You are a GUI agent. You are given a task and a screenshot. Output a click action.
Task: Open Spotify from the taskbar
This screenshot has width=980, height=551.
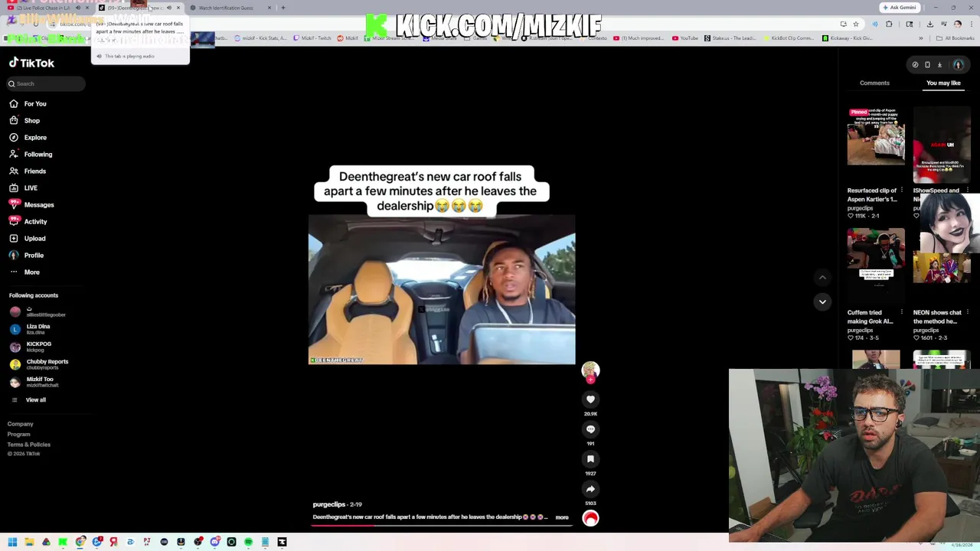click(x=248, y=542)
